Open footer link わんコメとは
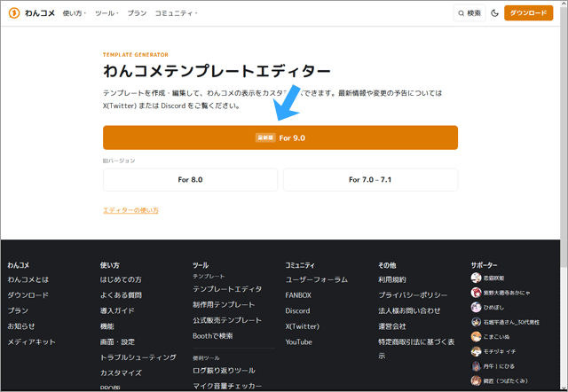The height and width of the screenshot is (392, 568). pos(28,279)
